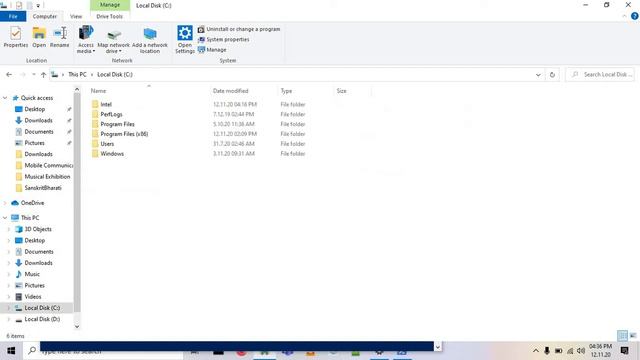Expand address bar history dropdown
This screenshot has height=360, width=640.
538,75
